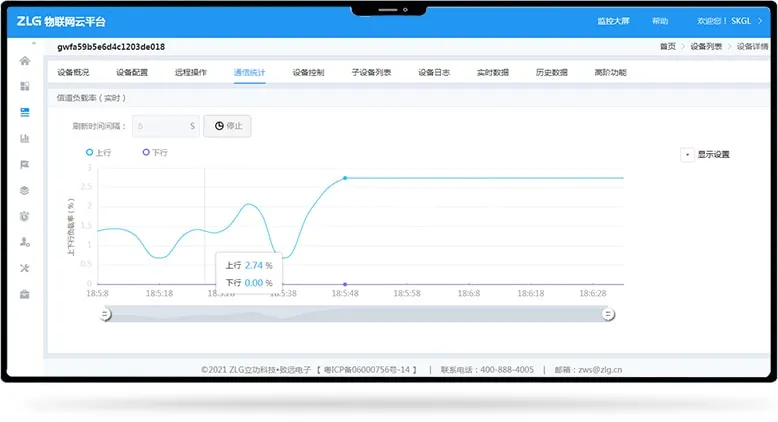Toggle the 上行 uplink legend series
The height and width of the screenshot is (422, 778).
click(98, 153)
